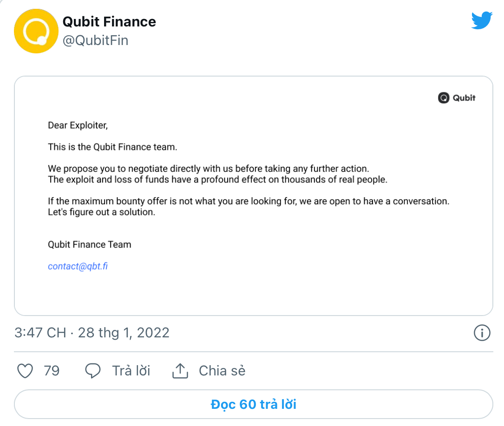Click the reply speech bubble icon
Image resolution: width=504 pixels, height=426 pixels.
click(93, 371)
